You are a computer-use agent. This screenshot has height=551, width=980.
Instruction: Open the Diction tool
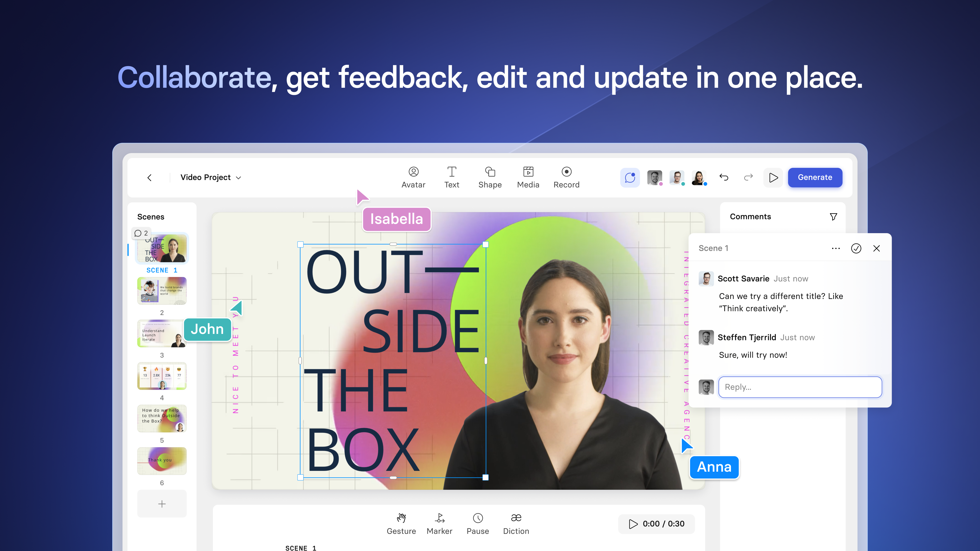(516, 524)
